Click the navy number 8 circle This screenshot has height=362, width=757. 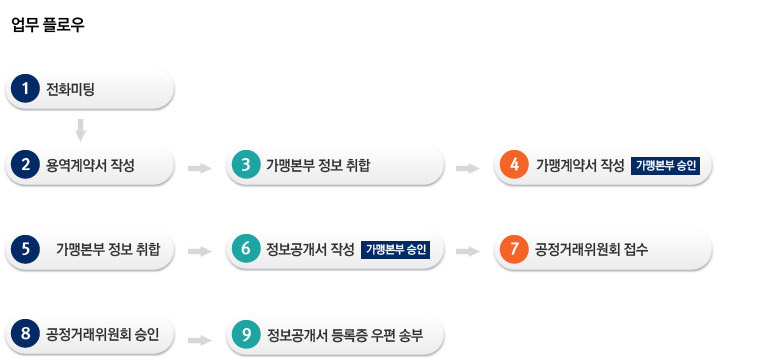tap(25, 334)
